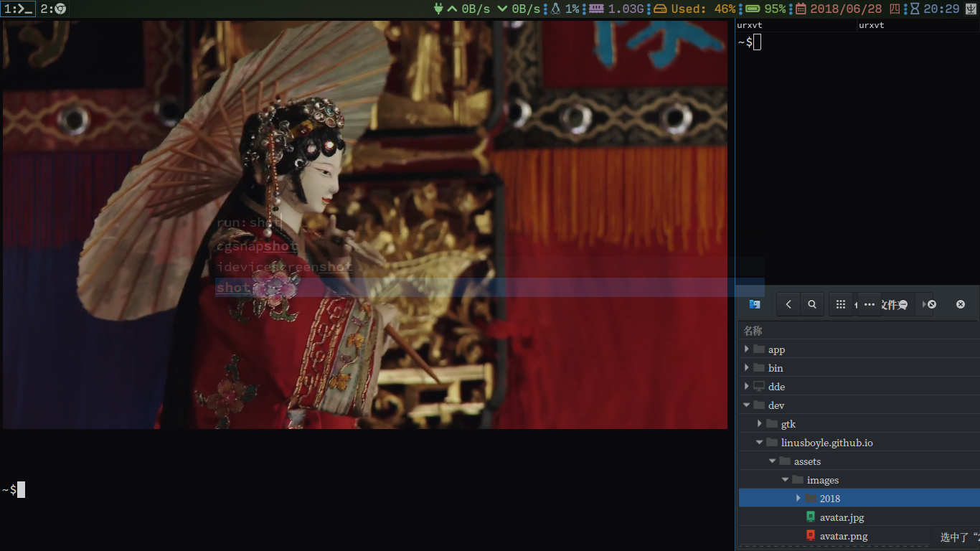980x551 pixels.
Task: Select the avatar.png file
Action: coord(843,536)
